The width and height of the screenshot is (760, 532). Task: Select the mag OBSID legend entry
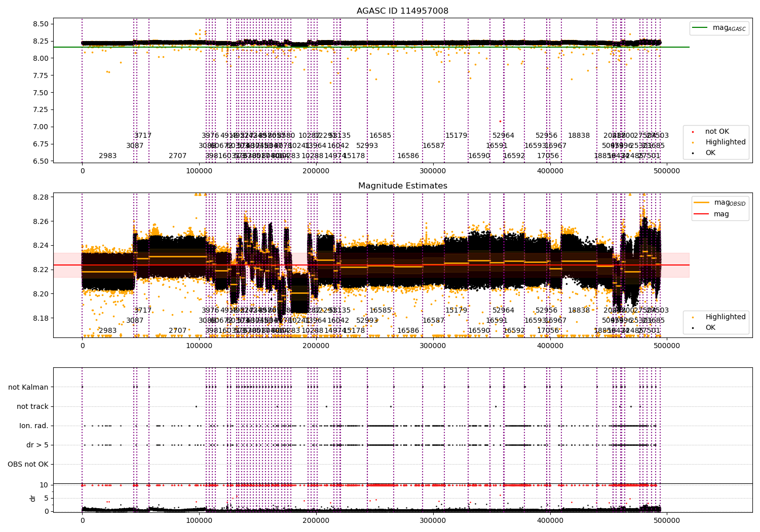pos(720,203)
